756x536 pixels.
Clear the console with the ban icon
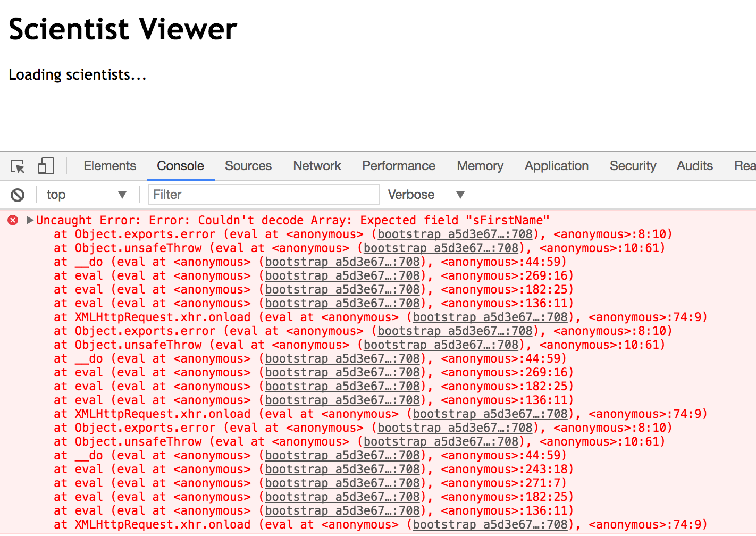tap(18, 195)
